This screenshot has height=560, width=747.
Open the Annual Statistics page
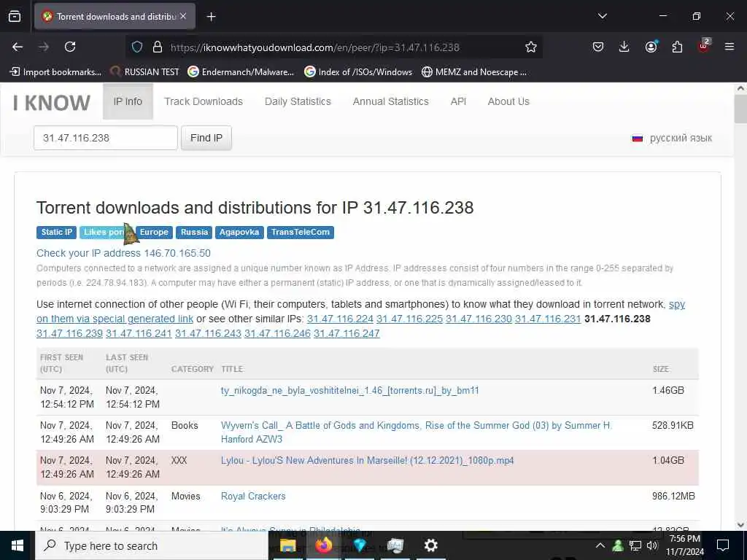(391, 101)
